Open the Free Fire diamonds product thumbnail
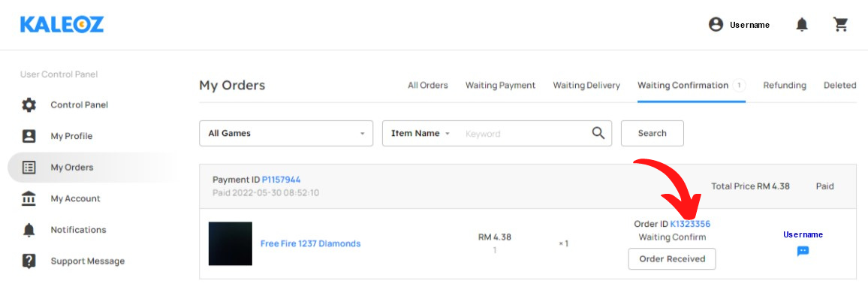This screenshot has height=287, width=868. click(231, 243)
